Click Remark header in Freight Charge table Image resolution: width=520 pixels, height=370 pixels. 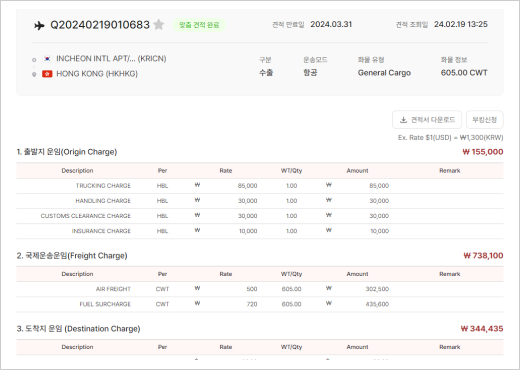click(x=450, y=274)
